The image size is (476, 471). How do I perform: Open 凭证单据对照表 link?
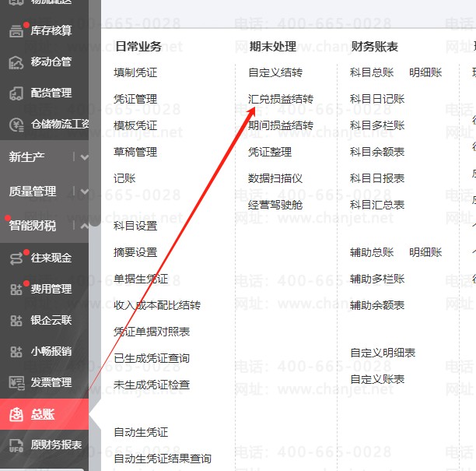[152, 332]
